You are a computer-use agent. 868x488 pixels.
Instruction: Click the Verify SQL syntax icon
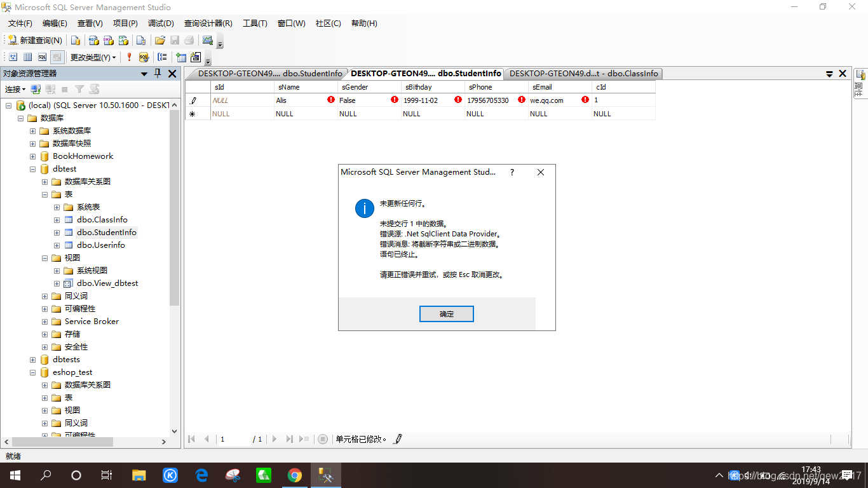tap(144, 57)
